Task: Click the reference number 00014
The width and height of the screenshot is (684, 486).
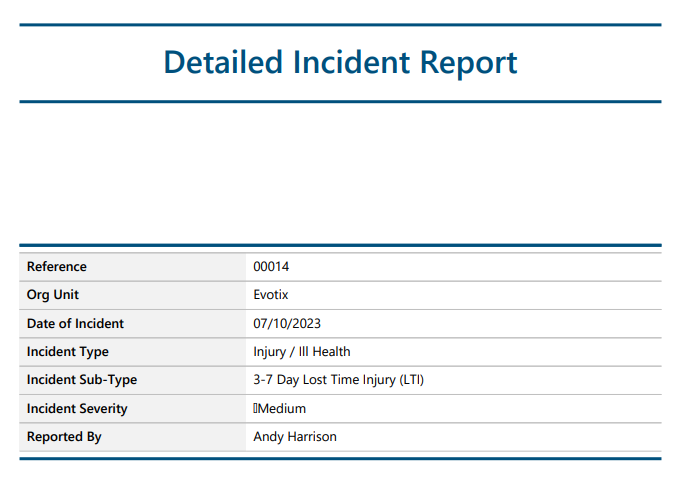Action: (271, 267)
